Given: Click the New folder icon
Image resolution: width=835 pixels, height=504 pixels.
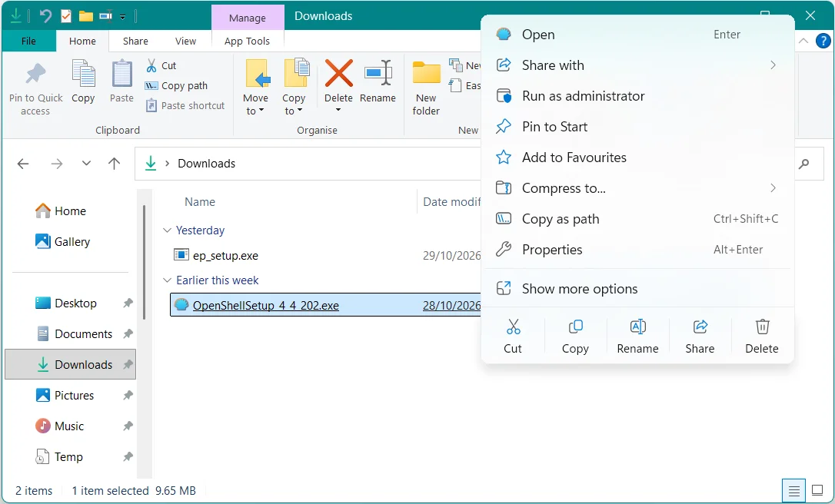Looking at the screenshot, I should pos(426,73).
